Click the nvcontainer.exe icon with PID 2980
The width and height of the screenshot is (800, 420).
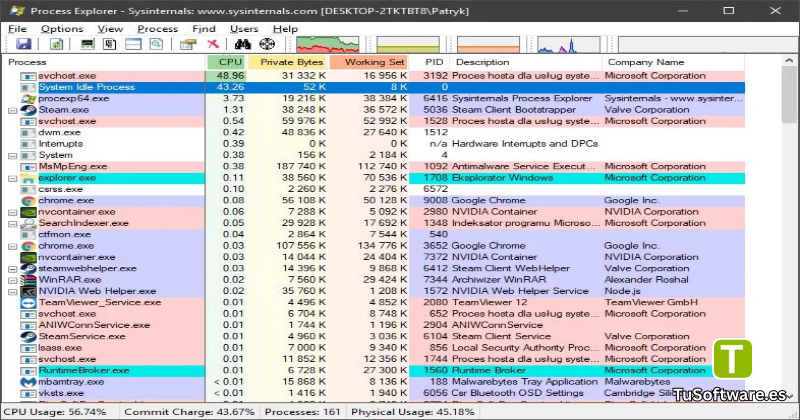pyautogui.click(x=28, y=212)
